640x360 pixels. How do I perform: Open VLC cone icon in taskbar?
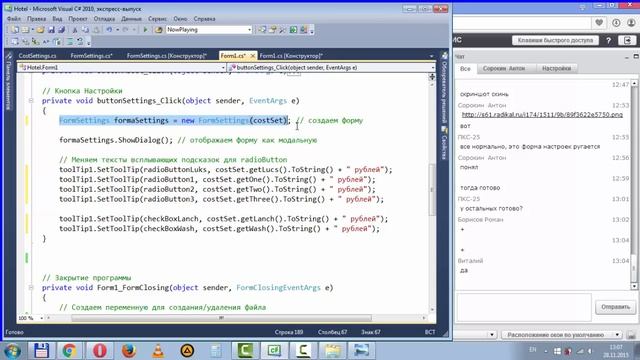click(158, 351)
